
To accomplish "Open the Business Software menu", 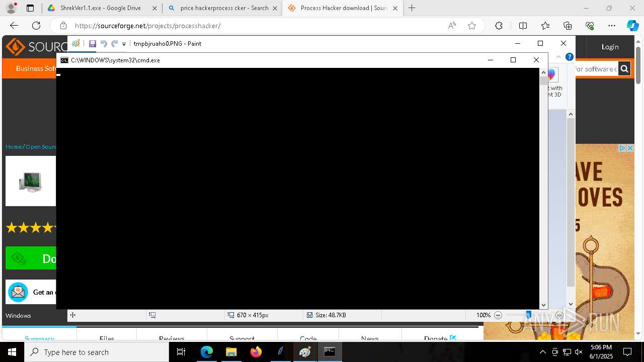I will coord(36,68).
